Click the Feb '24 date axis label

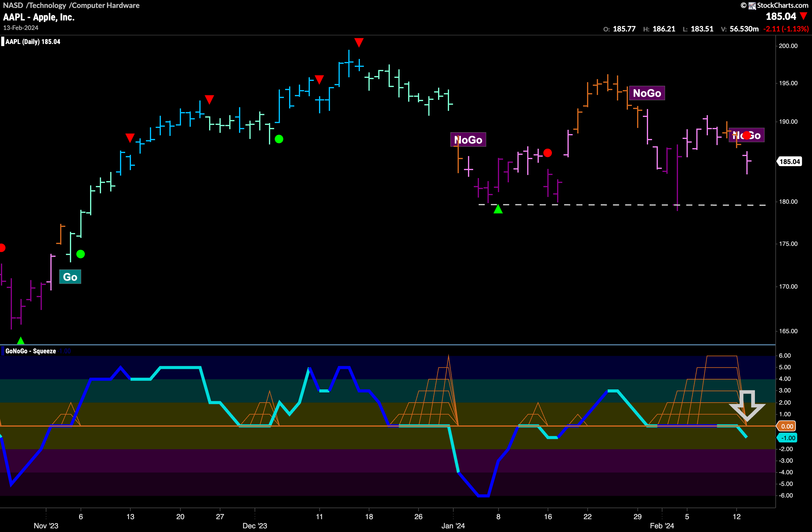662,526
